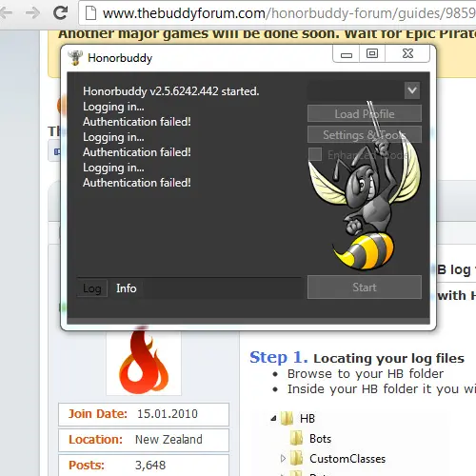Switch to the Info tab

(x=127, y=288)
